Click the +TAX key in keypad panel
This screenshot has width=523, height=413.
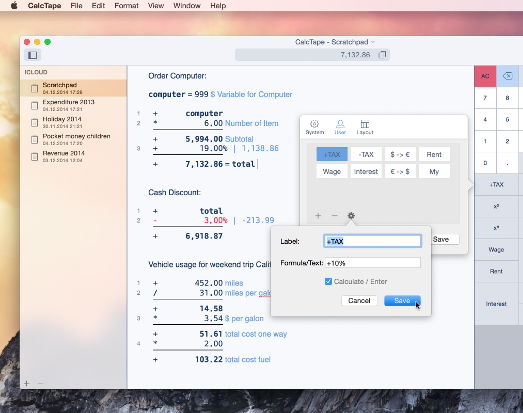tap(497, 184)
